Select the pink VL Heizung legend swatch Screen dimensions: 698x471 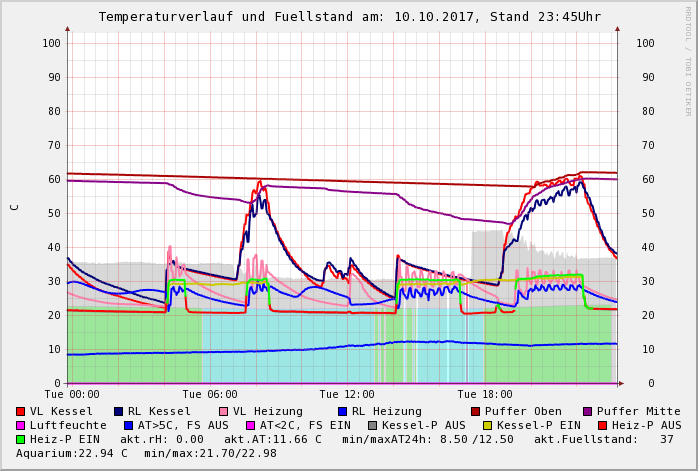[222, 411]
